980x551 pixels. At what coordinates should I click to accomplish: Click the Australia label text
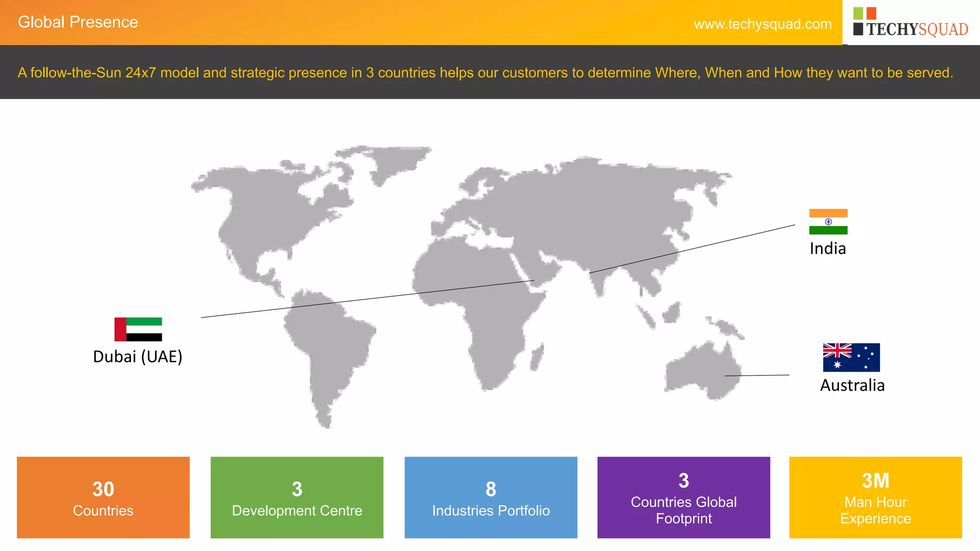coord(852,386)
